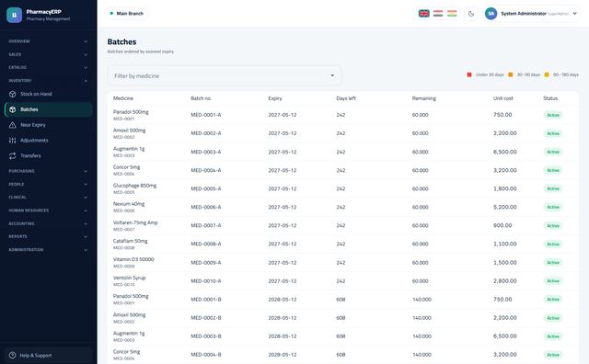The image size is (589, 364).
Task: Click the PharmacyERP logo icon
Action: pos(15,15)
